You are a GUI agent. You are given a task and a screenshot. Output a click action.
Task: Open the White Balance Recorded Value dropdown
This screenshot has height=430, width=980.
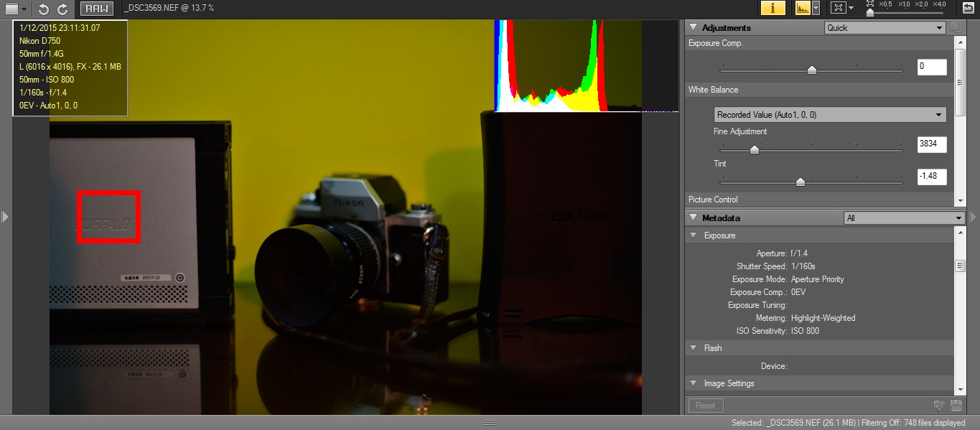831,115
